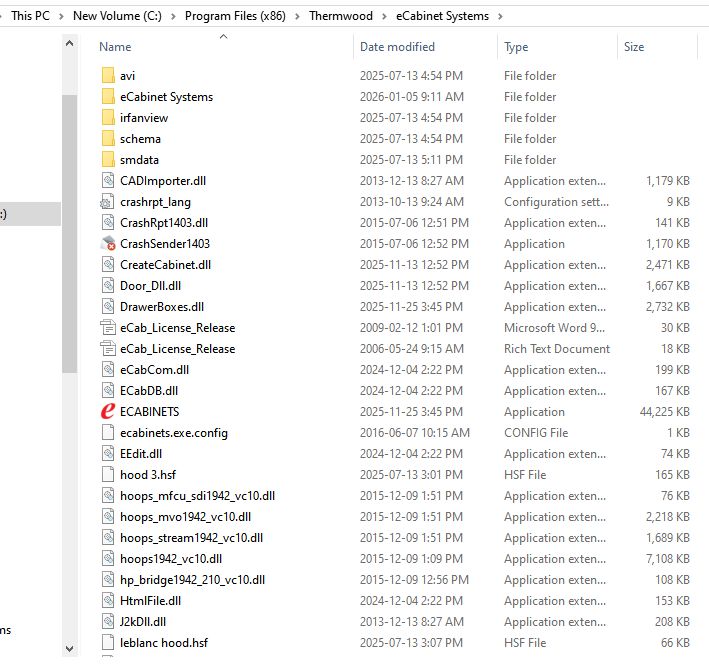Click the navigation pane scroll up arrow
This screenshot has width=709, height=670.
pyautogui.click(x=69, y=45)
